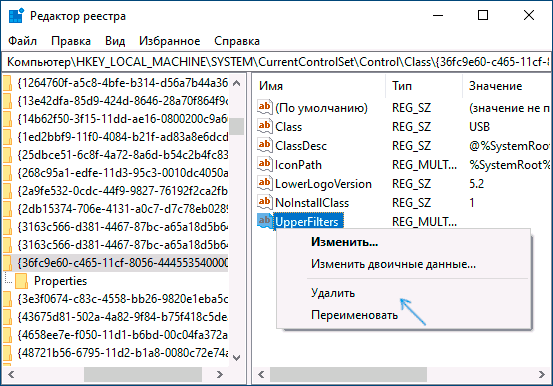Viewport: 553px width, 386px height.
Task: Select the {43675d81-502a-4a82 tree key
Action: pos(122,317)
